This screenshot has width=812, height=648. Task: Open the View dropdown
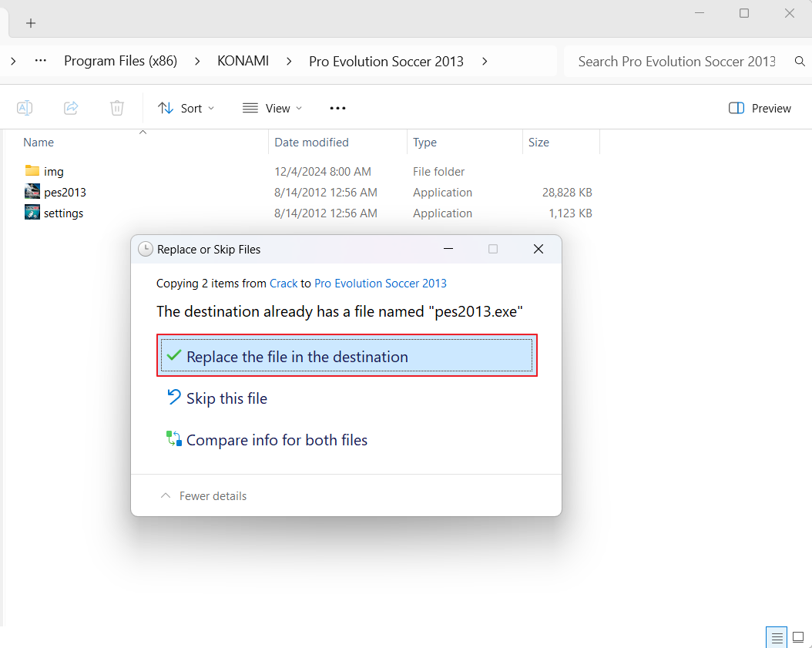point(273,109)
